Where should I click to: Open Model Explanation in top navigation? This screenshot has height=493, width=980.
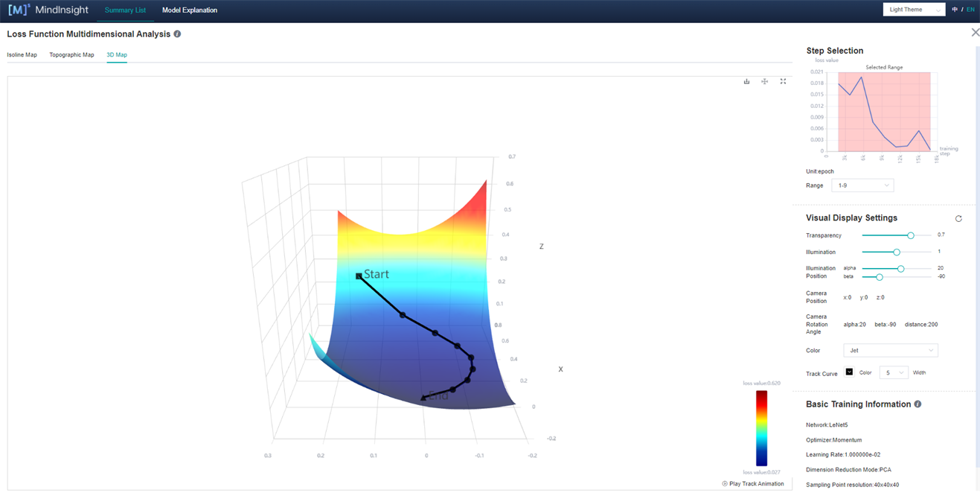[x=190, y=10]
